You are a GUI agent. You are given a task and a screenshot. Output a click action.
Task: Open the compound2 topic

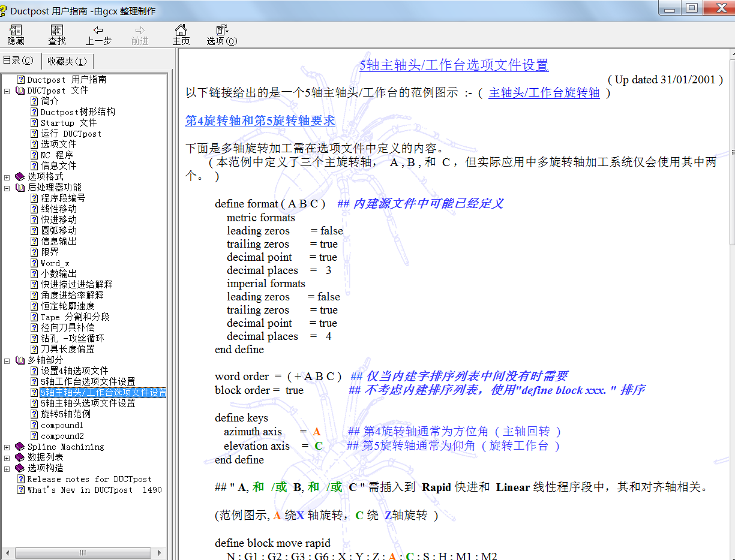[x=62, y=436]
